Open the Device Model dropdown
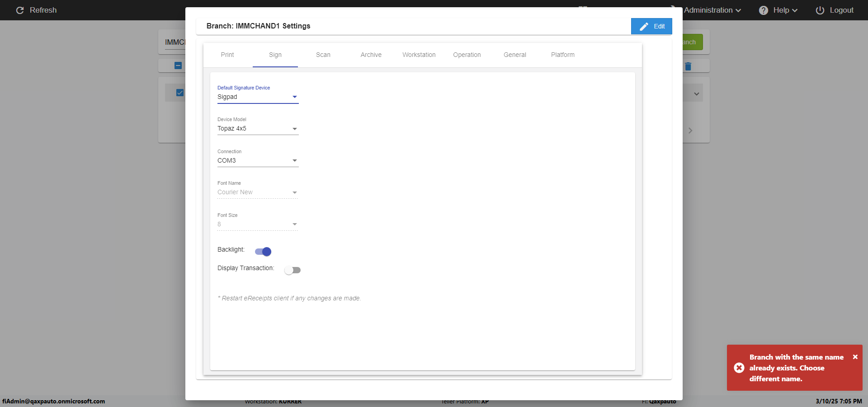 [x=258, y=129]
